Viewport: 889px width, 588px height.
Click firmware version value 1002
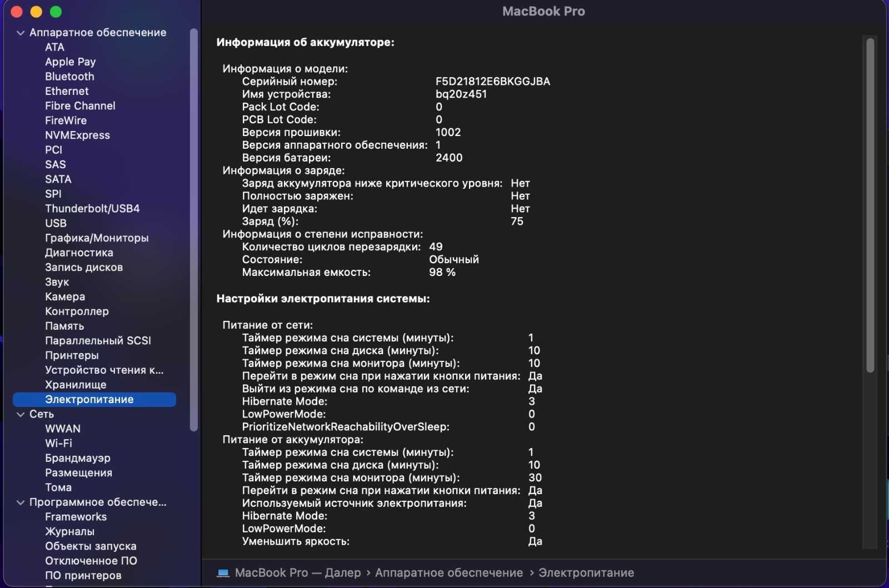448,133
